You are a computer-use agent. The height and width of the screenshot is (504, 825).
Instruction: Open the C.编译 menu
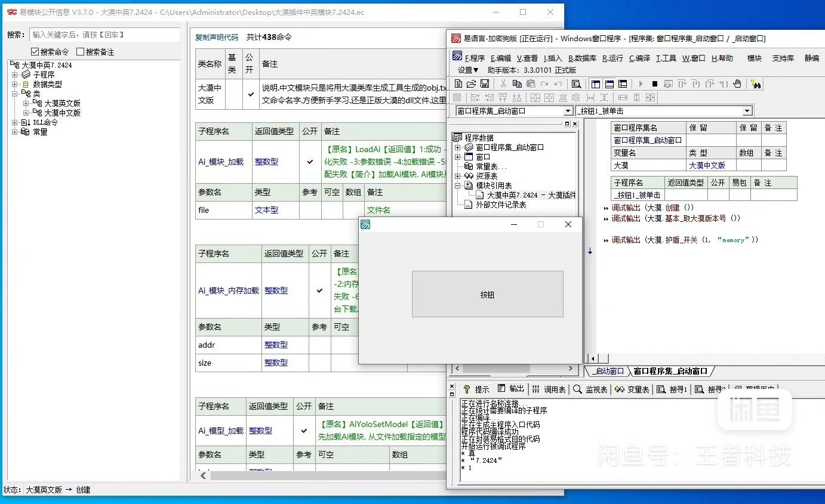(x=639, y=58)
